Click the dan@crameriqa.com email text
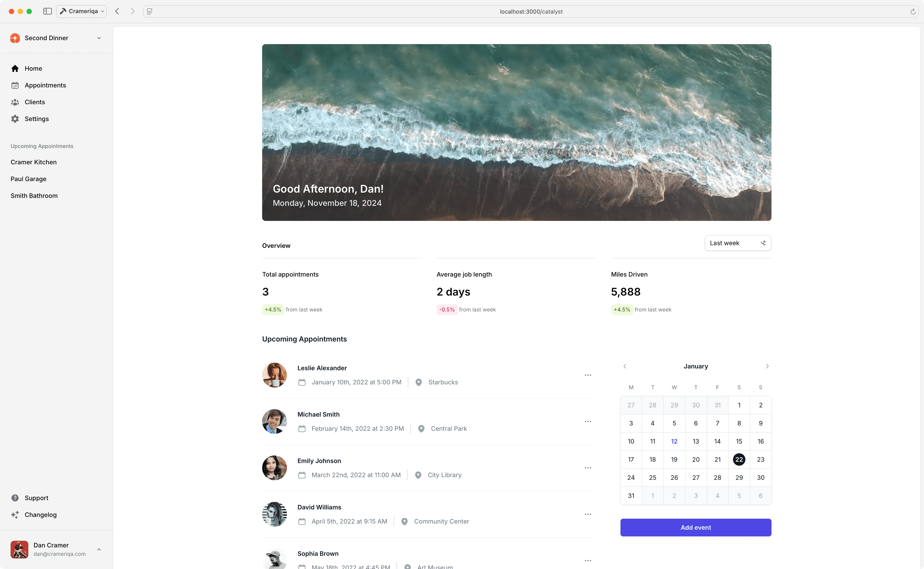The height and width of the screenshot is (569, 924). click(59, 554)
